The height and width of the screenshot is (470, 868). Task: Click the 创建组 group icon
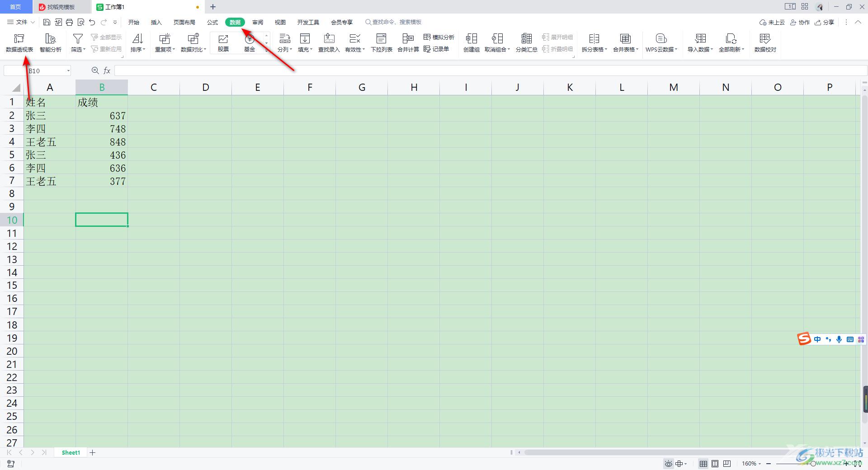(x=472, y=39)
